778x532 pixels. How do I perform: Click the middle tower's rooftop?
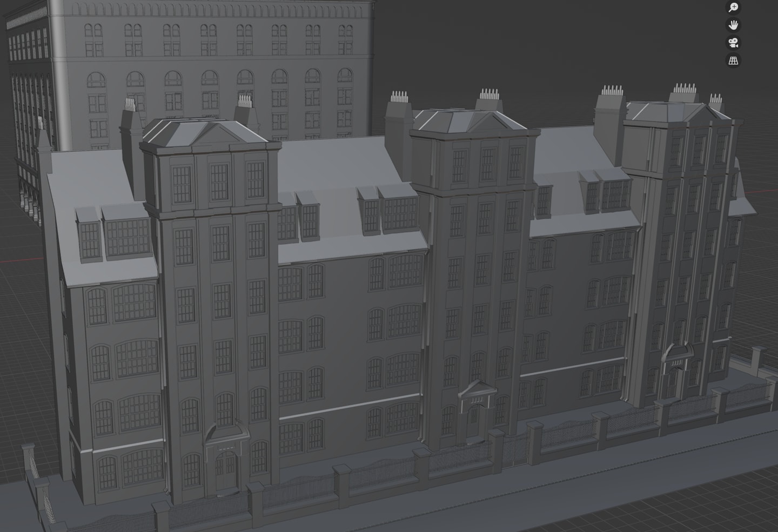click(x=469, y=121)
